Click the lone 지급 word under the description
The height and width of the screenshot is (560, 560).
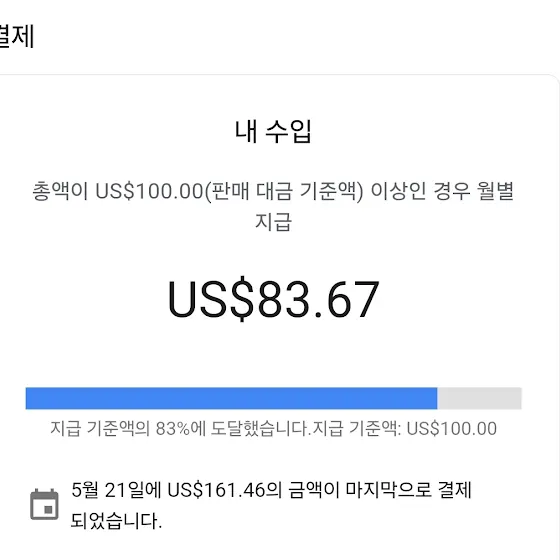point(274,221)
